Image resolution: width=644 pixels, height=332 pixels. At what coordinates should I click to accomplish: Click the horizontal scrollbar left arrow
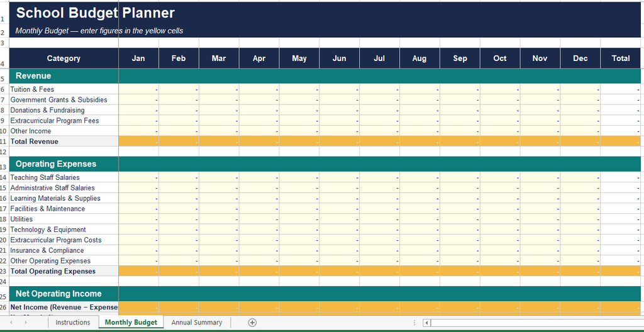(427, 323)
